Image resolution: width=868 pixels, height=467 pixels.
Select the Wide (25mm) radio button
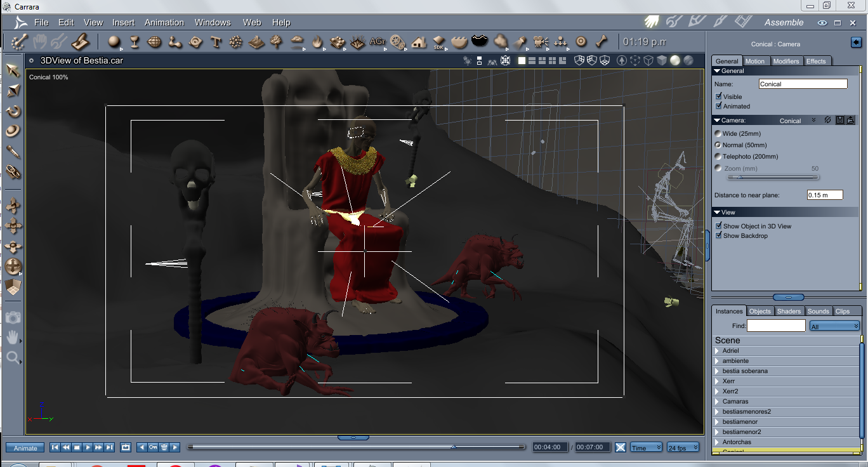tap(718, 133)
